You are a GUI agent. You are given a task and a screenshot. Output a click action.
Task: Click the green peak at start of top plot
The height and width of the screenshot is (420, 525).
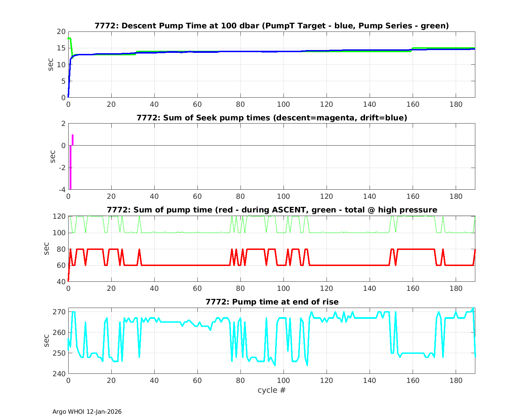click(x=70, y=38)
